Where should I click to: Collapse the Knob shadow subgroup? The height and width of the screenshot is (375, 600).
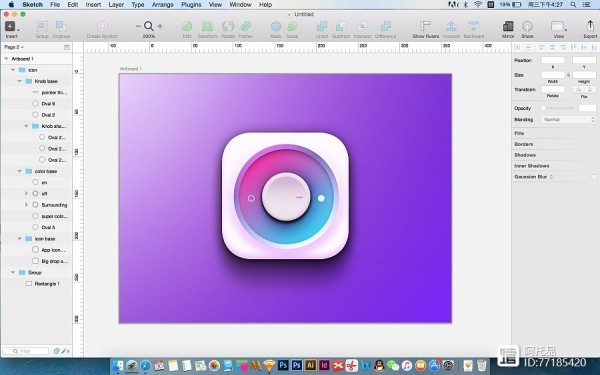click(x=26, y=126)
